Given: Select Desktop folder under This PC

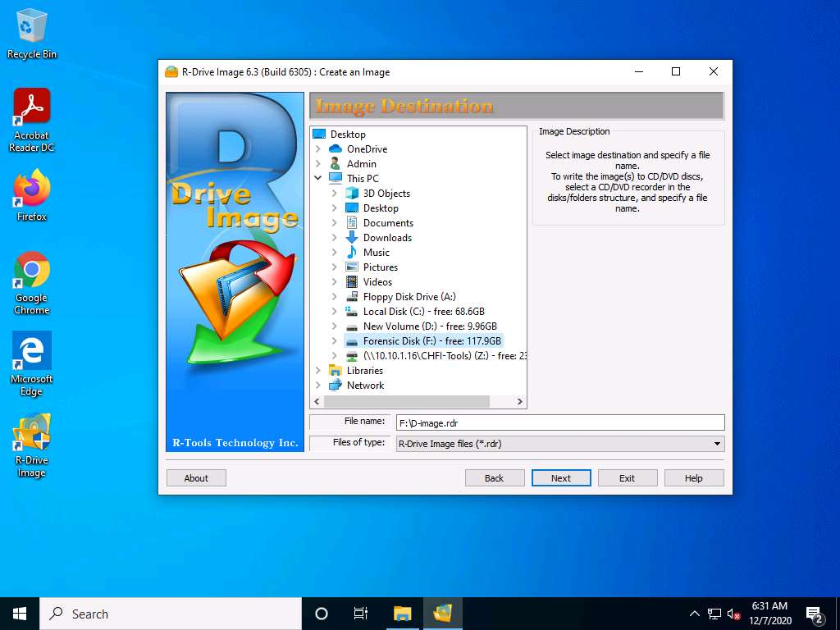Looking at the screenshot, I should point(381,208).
